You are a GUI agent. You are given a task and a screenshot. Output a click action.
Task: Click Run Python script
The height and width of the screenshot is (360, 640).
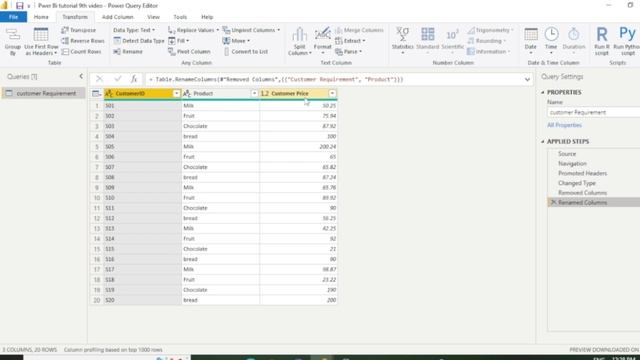coord(627,41)
